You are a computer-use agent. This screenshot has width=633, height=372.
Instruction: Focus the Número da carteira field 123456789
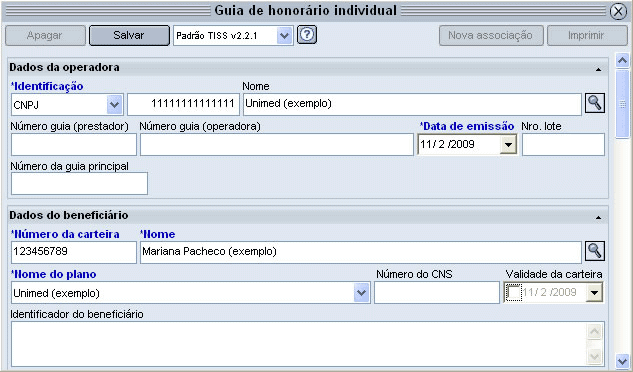click(74, 252)
